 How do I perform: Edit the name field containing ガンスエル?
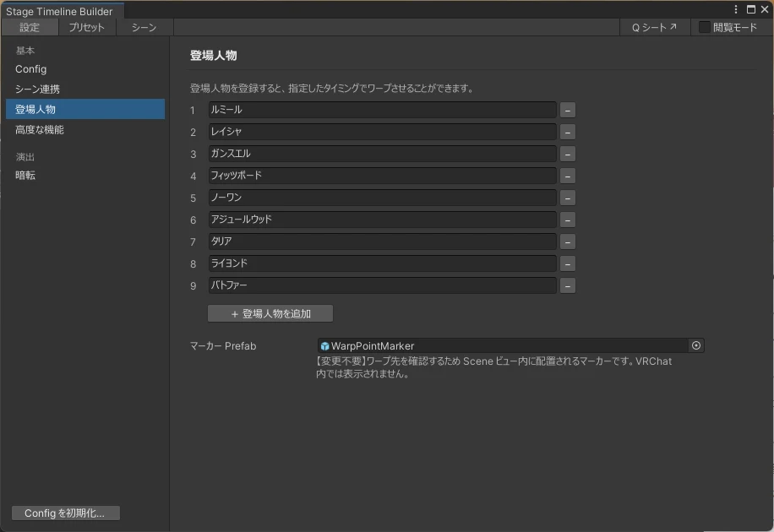pos(382,154)
